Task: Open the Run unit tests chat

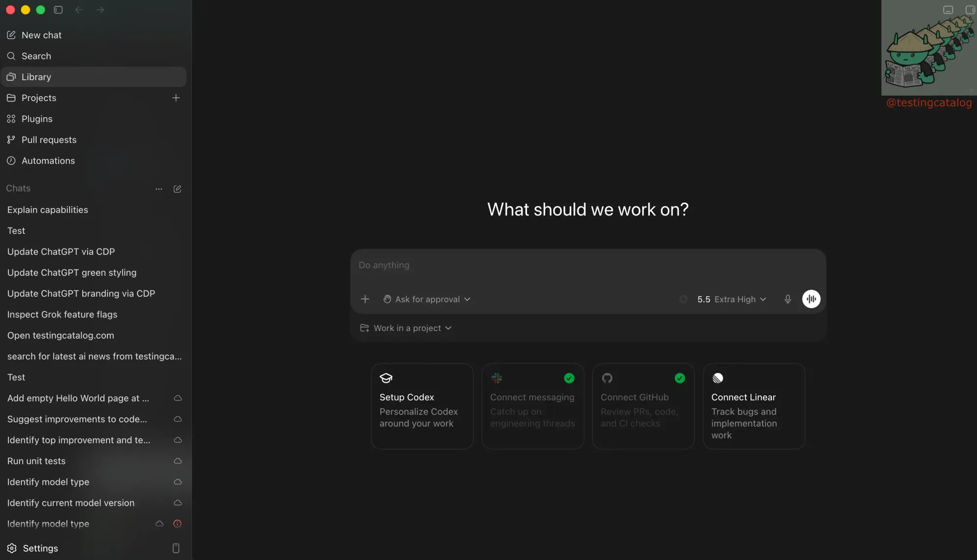Action: [x=93, y=461]
